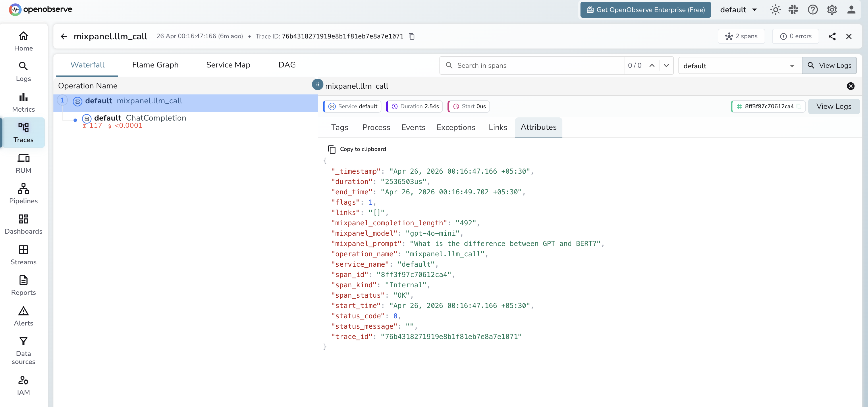Viewport: 868px width, 407px height.
Task: Open the Dashboards panel from the sidebar
Action: click(x=23, y=224)
